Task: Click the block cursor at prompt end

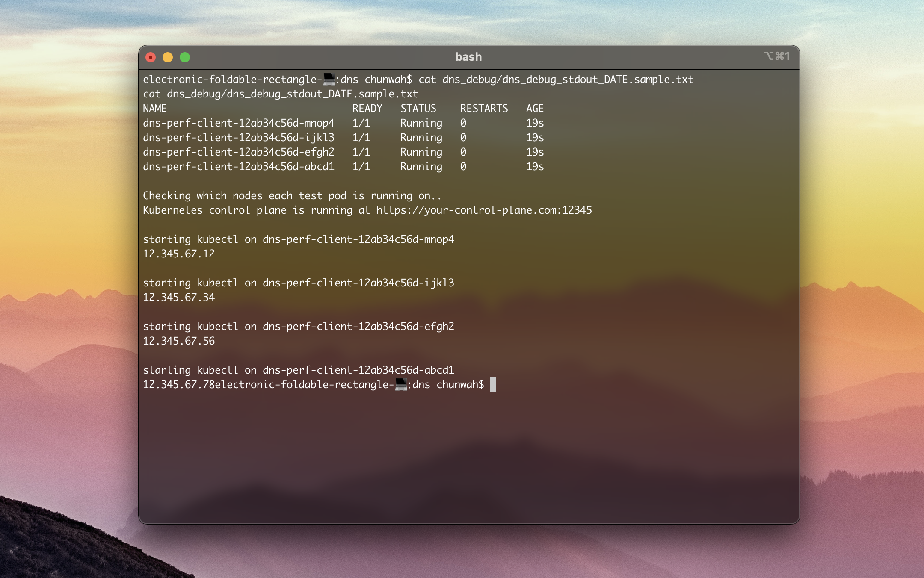Action: pos(493,384)
